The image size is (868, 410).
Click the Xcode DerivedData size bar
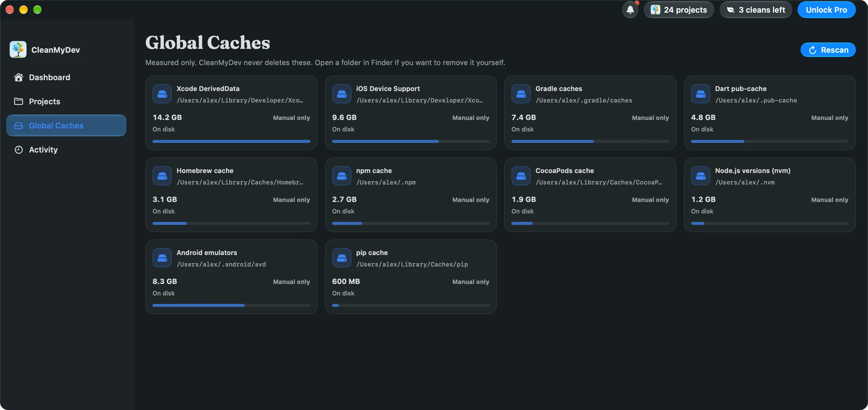231,141
